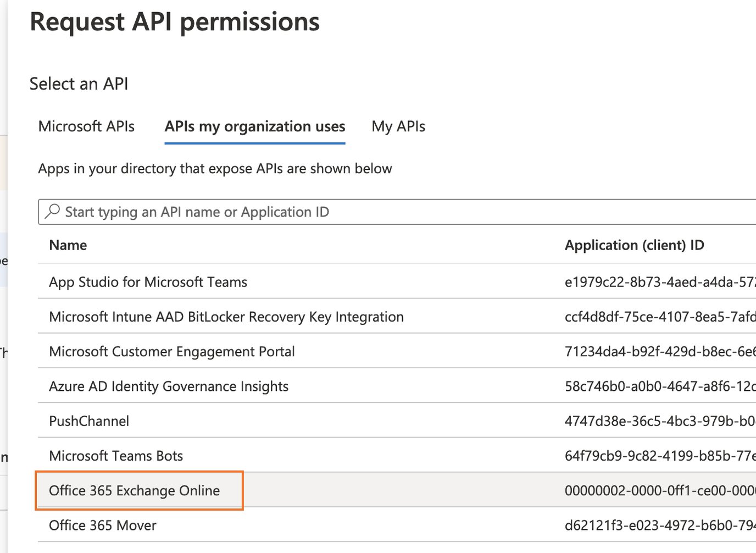Select Azure AD Identity Governance Insights
Image resolution: width=756 pixels, height=553 pixels.
pos(168,386)
